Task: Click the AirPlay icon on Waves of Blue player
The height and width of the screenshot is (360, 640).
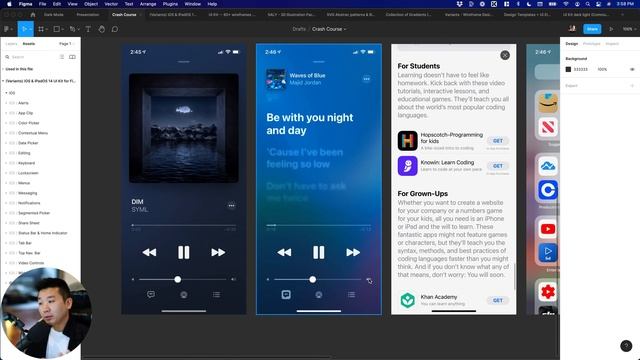Action: click(319, 294)
